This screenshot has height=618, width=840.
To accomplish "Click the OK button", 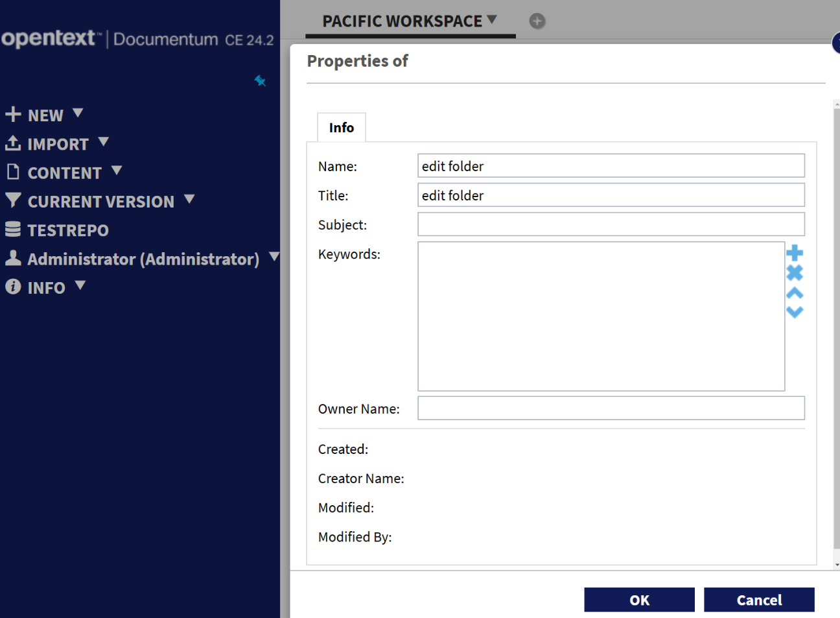I will 639,600.
